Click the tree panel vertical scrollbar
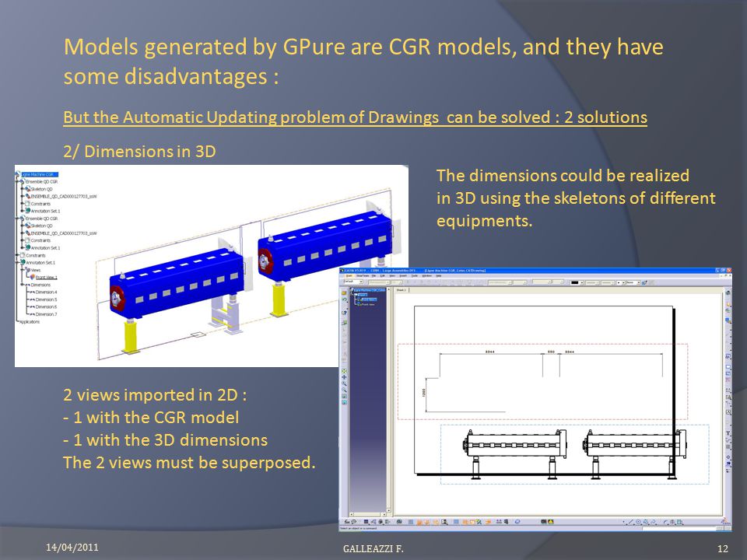Screen dimensions: 747x560 [389, 400]
